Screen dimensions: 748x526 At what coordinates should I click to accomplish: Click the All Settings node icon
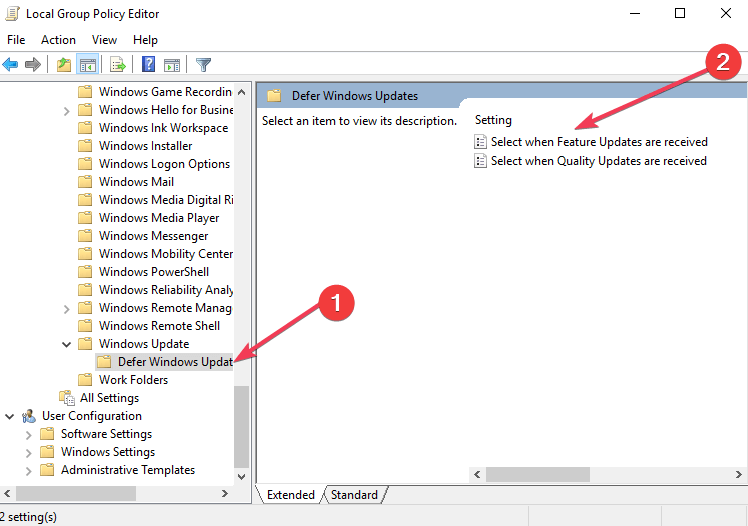(x=67, y=398)
